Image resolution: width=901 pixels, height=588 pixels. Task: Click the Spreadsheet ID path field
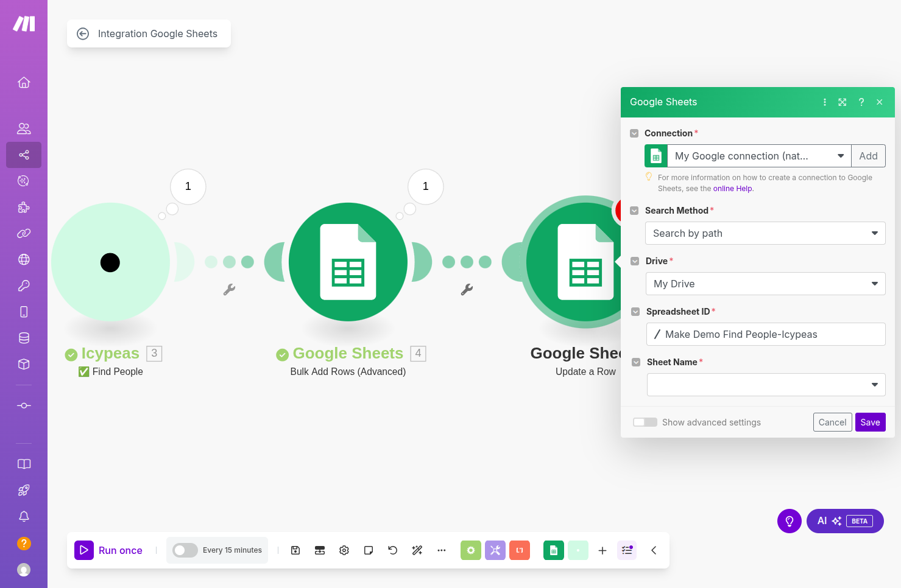[x=766, y=334]
